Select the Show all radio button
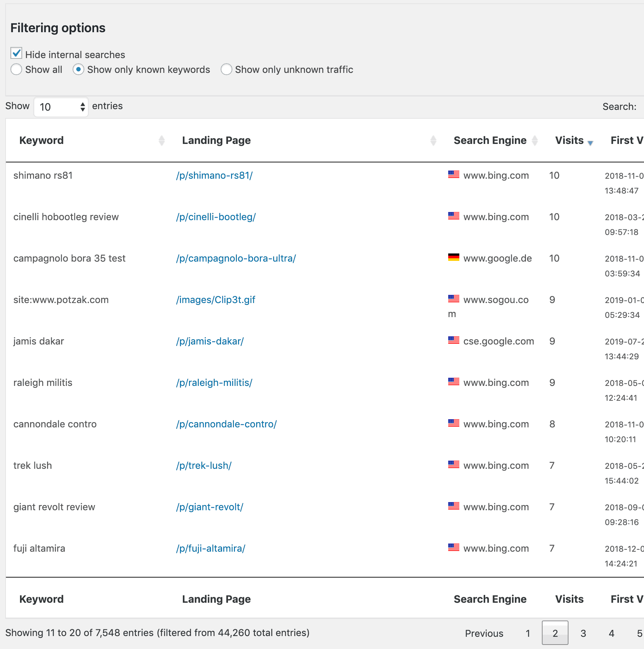This screenshot has height=649, width=644. point(16,70)
